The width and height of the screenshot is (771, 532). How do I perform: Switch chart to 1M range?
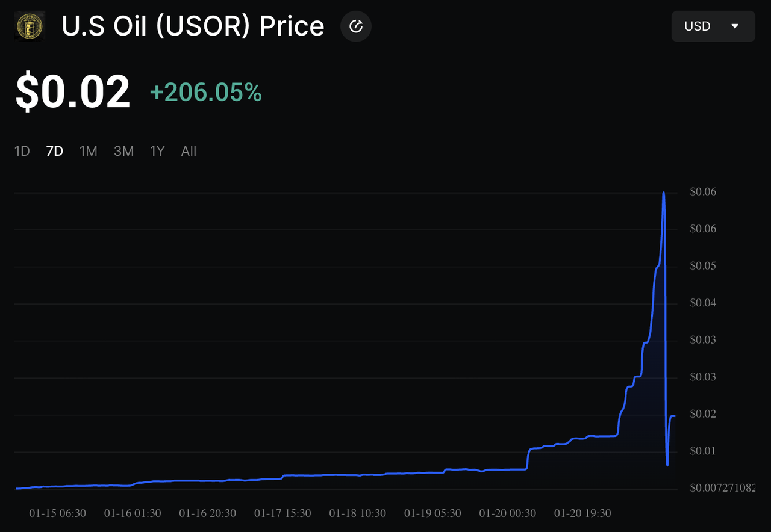pyautogui.click(x=89, y=151)
